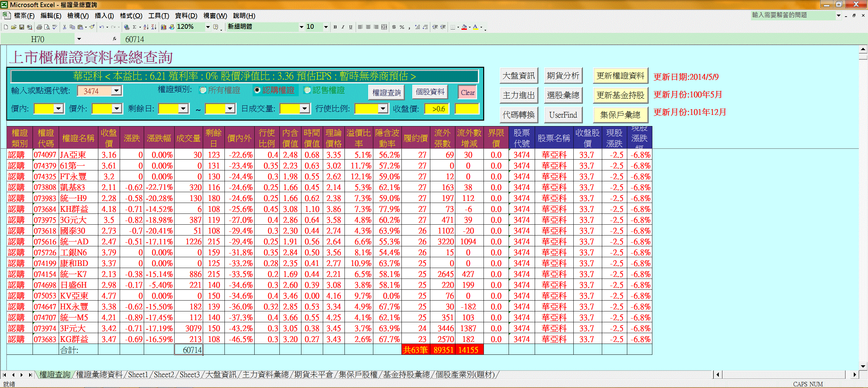
Task: Toggle Italic formatting
Action: coord(343,27)
